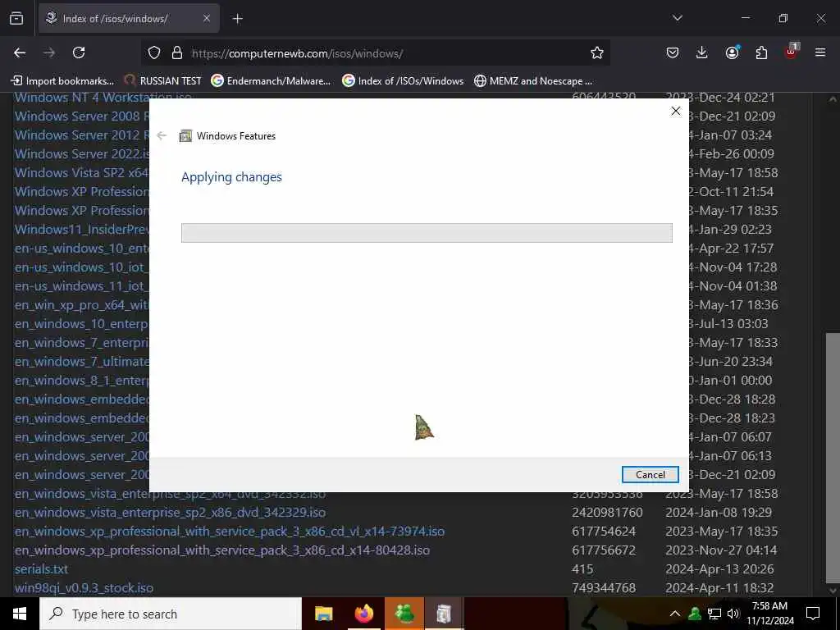Open Windows11_InsiderPreview link
This screenshot has height=630, width=840.
click(x=81, y=230)
